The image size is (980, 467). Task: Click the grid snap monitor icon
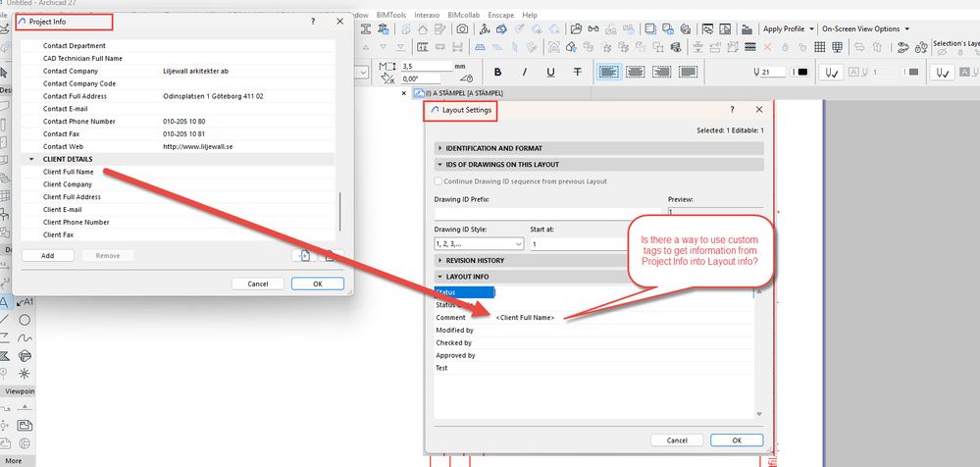click(x=838, y=47)
